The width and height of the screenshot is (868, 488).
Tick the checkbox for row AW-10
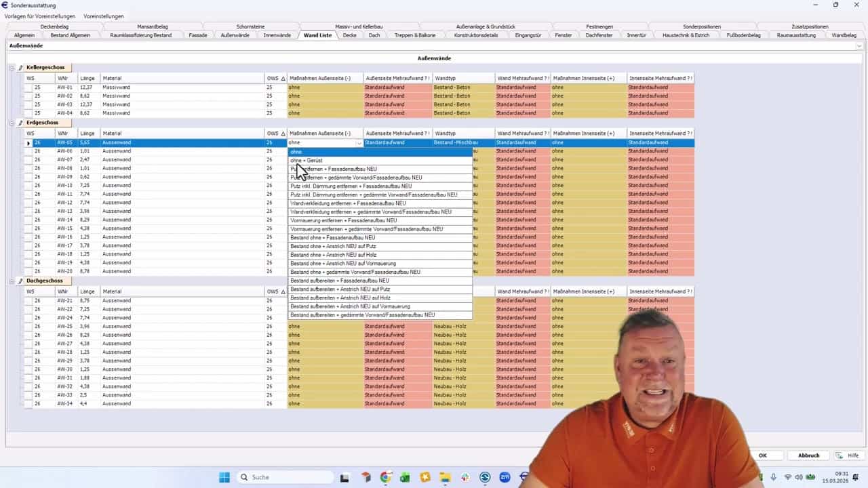tap(28, 186)
